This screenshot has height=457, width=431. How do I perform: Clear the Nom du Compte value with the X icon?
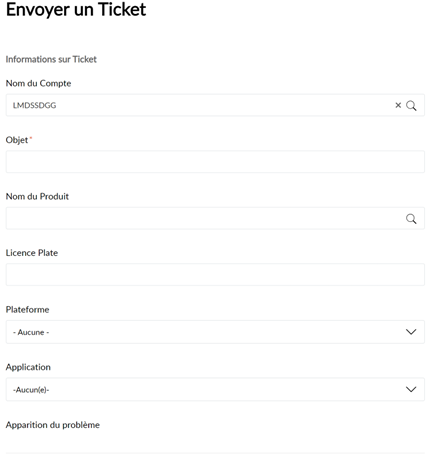[398, 105]
